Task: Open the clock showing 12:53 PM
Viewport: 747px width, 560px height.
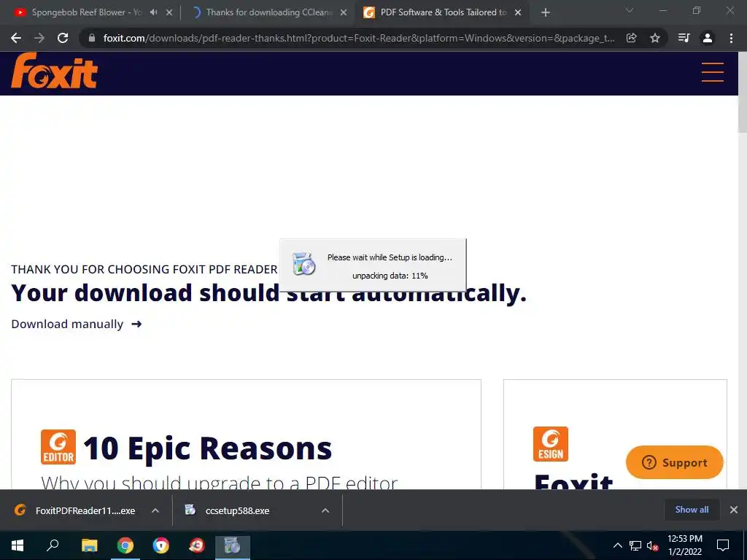Action: [x=684, y=545]
